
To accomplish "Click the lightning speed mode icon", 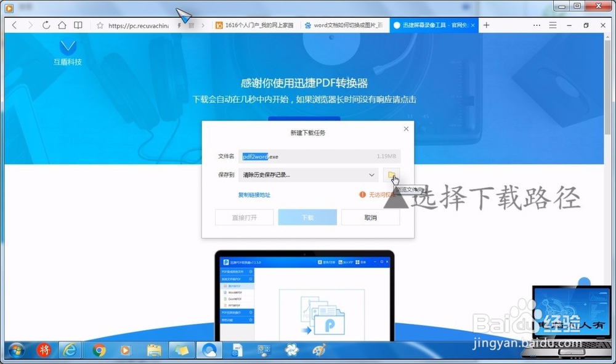I will [179, 25].
